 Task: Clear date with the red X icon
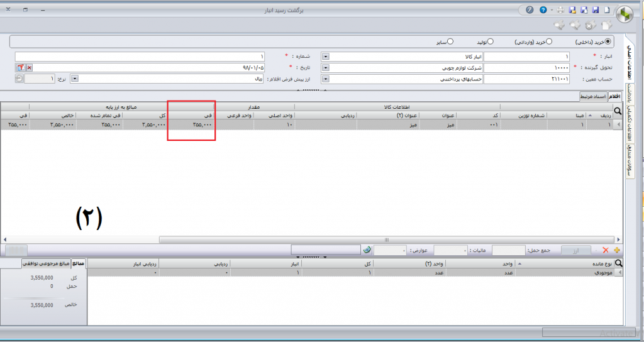point(30,68)
